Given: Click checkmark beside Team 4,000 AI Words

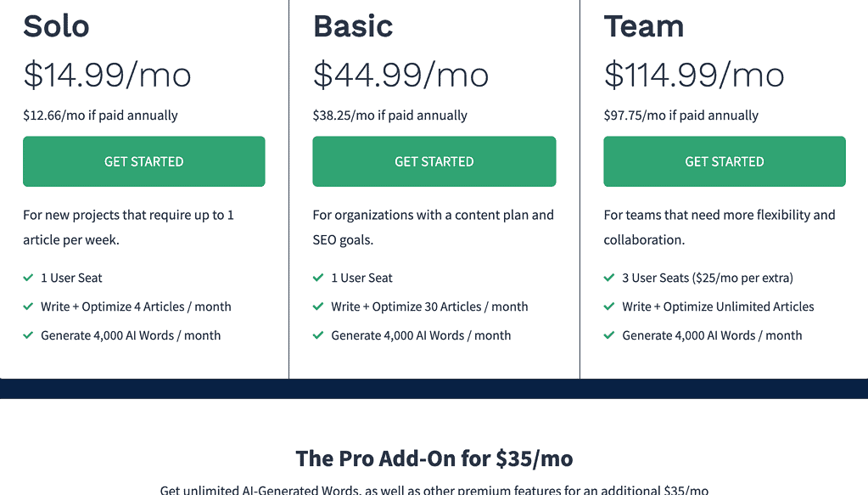Looking at the screenshot, I should point(609,335).
